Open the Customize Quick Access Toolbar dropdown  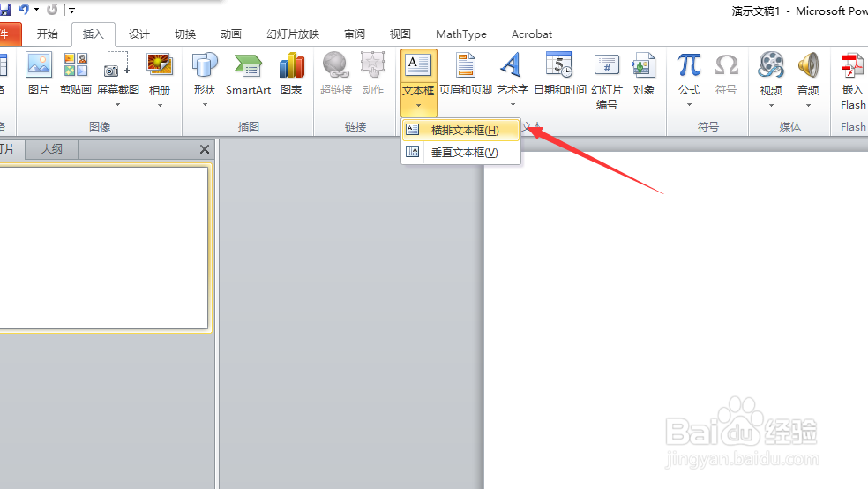[72, 10]
